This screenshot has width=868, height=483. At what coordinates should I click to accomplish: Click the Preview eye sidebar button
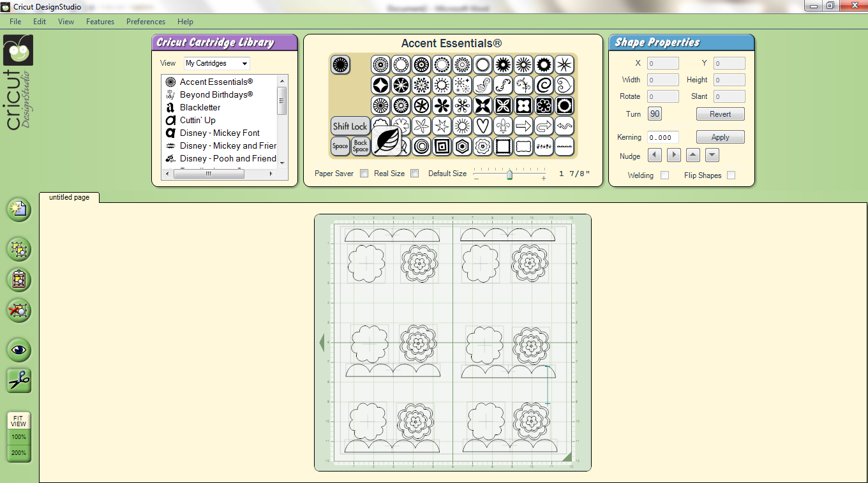click(x=19, y=350)
